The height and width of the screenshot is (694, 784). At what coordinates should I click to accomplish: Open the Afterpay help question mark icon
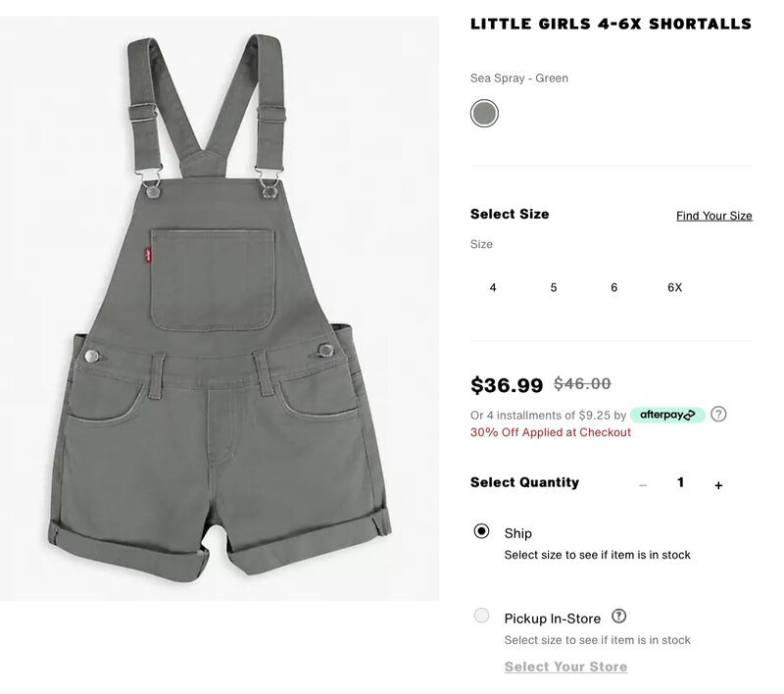(718, 415)
